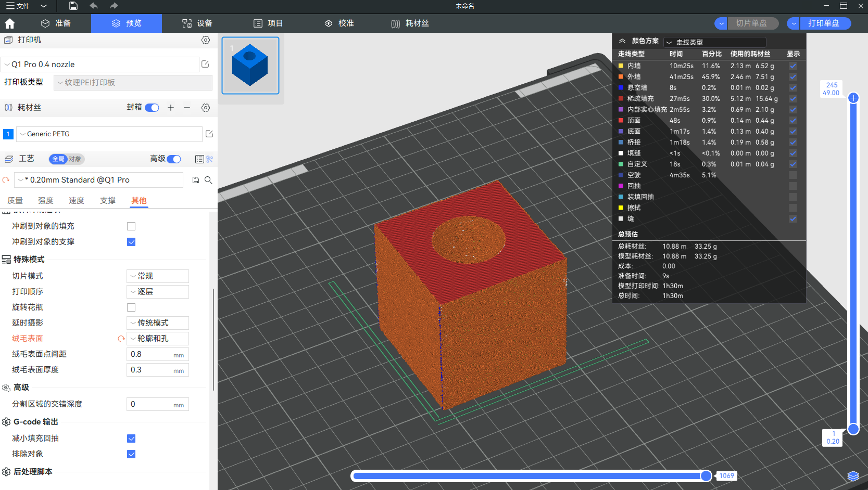Click the undo arrow icon
The width and height of the screenshot is (868, 490).
coord(94,6)
